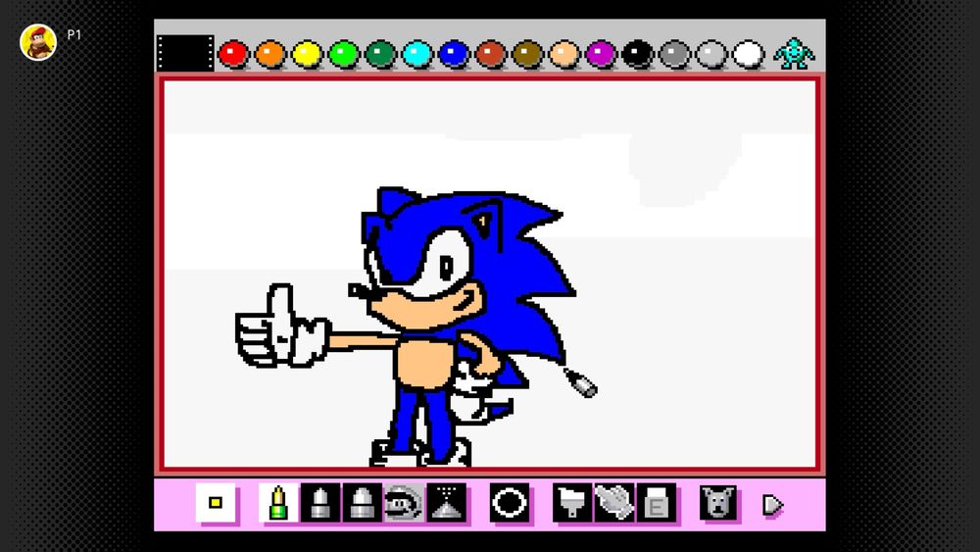
Task: Pick the cyan paint color
Action: coord(416,54)
